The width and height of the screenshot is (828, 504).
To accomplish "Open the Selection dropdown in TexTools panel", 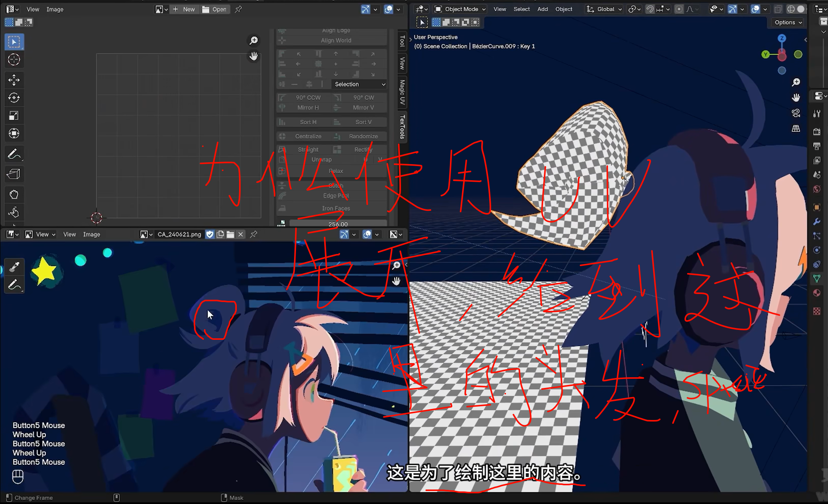I will pyautogui.click(x=359, y=84).
